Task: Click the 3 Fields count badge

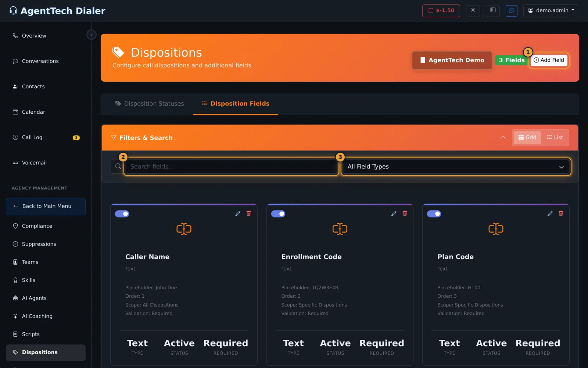Action: (512, 60)
